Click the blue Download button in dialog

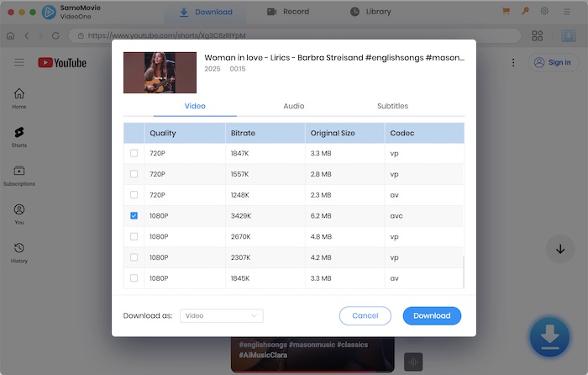(x=432, y=315)
